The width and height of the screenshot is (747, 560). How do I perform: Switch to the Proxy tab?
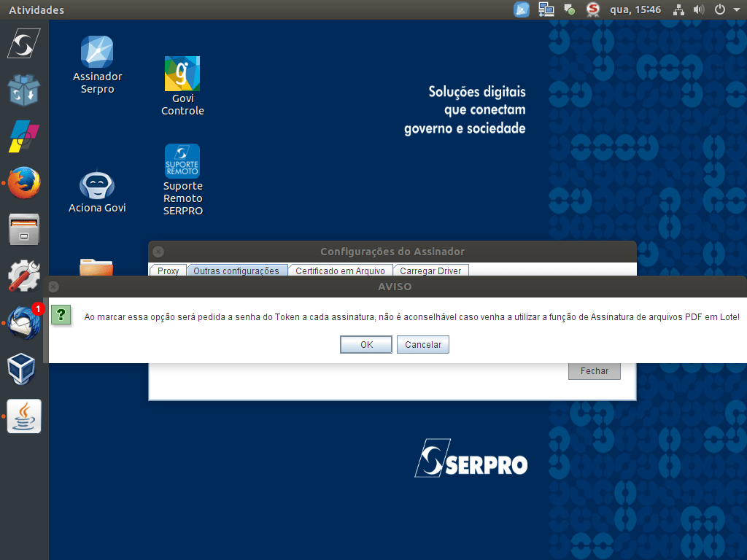(x=169, y=271)
